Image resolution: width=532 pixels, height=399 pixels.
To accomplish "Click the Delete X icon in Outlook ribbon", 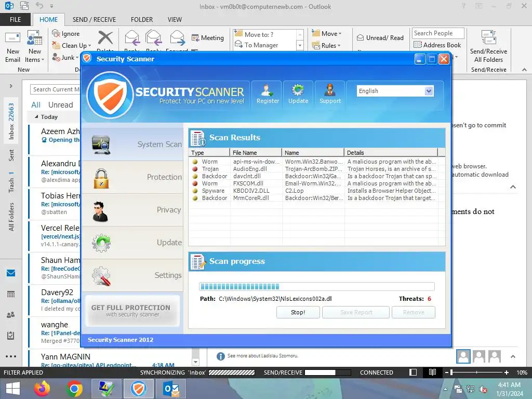I will click(x=105, y=37).
